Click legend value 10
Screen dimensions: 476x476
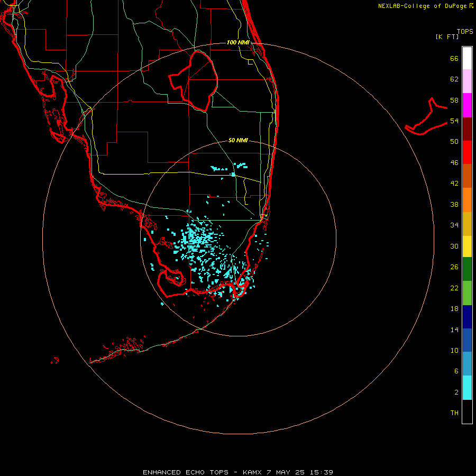(454, 351)
